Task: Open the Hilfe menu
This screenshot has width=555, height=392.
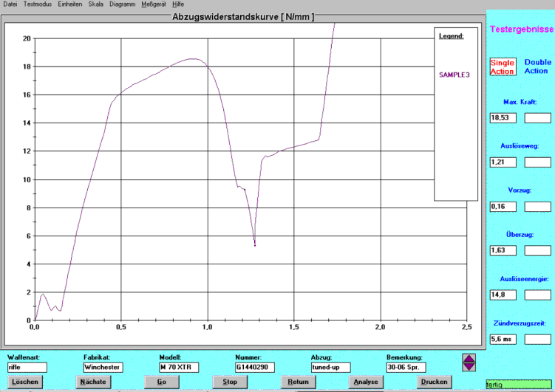Action: tap(178, 4)
